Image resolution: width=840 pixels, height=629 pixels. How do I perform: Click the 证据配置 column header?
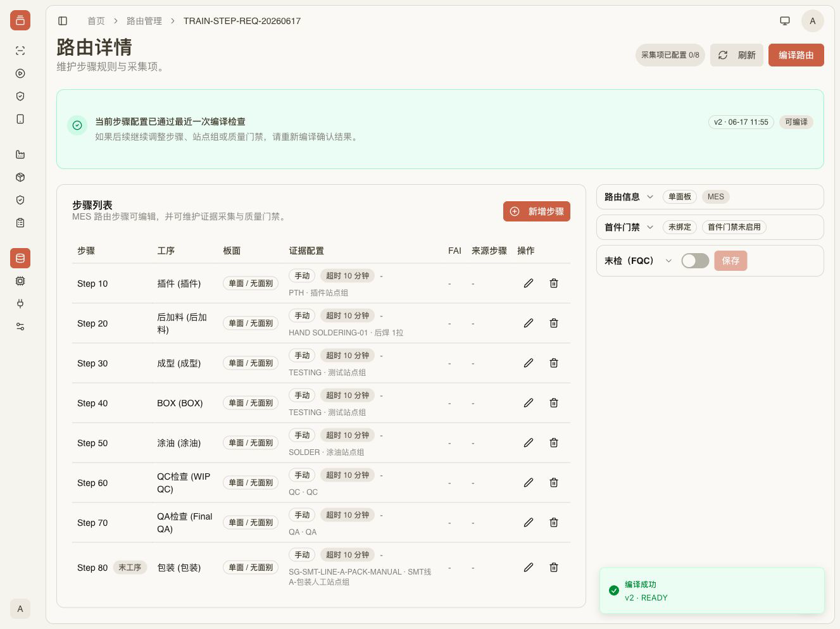tap(306, 251)
